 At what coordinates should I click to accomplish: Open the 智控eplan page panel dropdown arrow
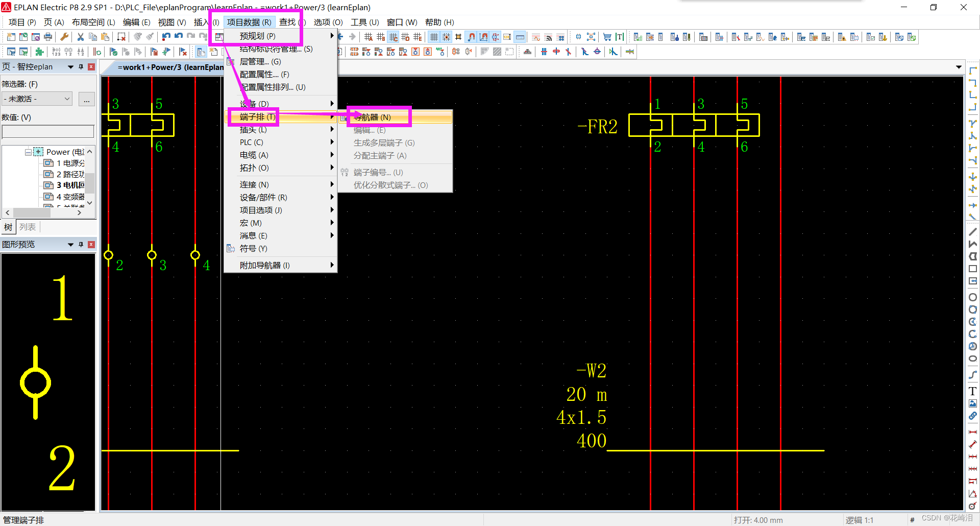[x=70, y=67]
